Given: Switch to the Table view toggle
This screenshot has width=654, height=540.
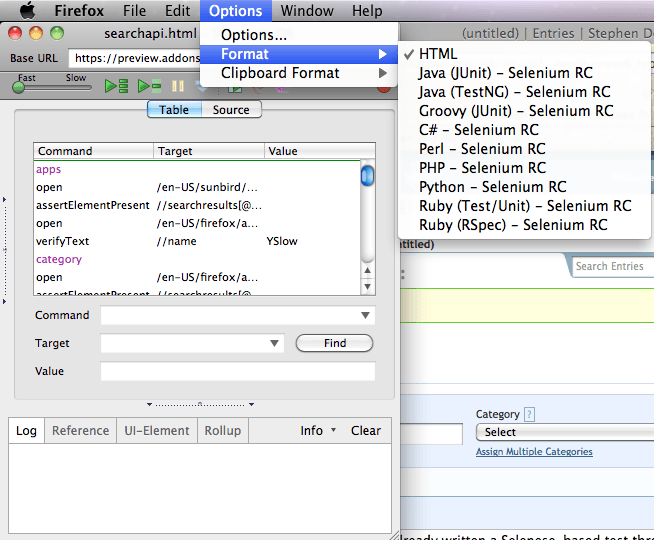Looking at the screenshot, I should (x=174, y=110).
